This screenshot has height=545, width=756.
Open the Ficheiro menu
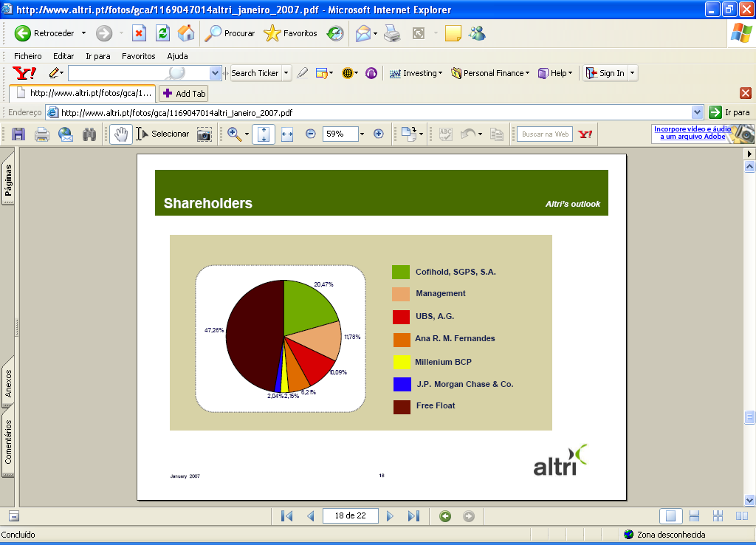[x=27, y=56]
